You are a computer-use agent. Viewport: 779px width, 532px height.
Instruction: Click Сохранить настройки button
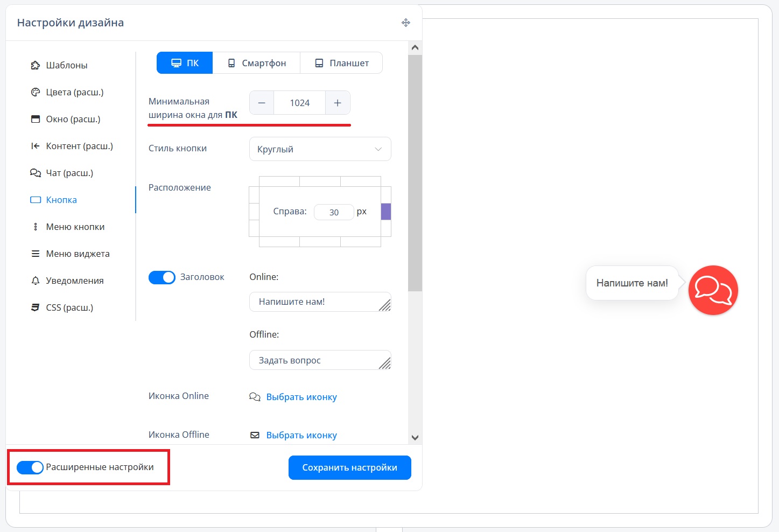pyautogui.click(x=349, y=467)
